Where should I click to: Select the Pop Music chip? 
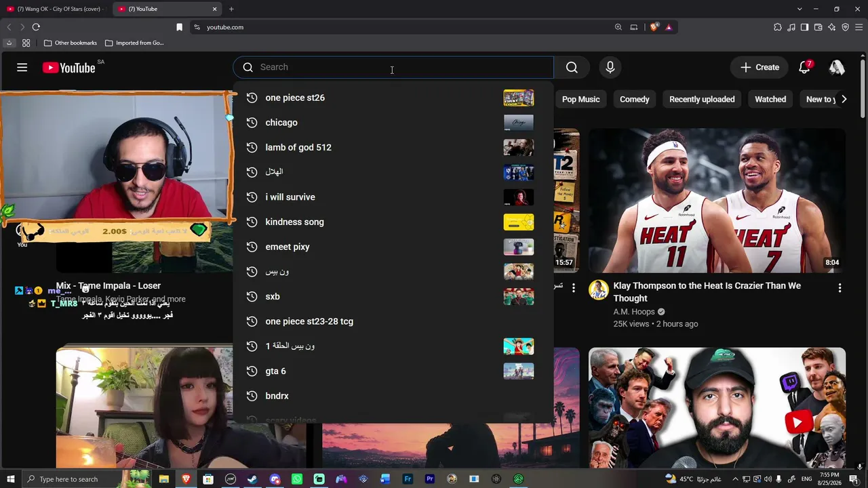tap(580, 99)
